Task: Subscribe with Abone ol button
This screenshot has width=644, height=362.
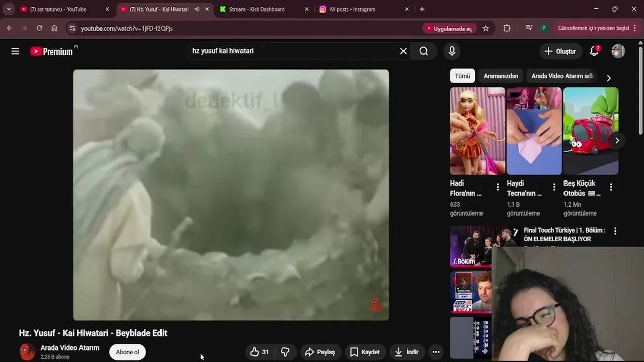Action: click(127, 352)
